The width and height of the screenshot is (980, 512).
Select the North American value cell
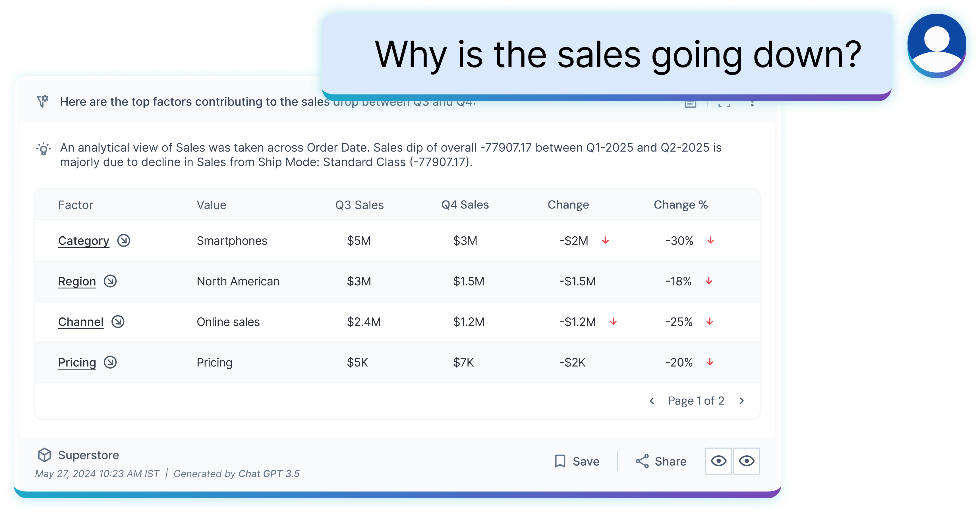pos(238,281)
